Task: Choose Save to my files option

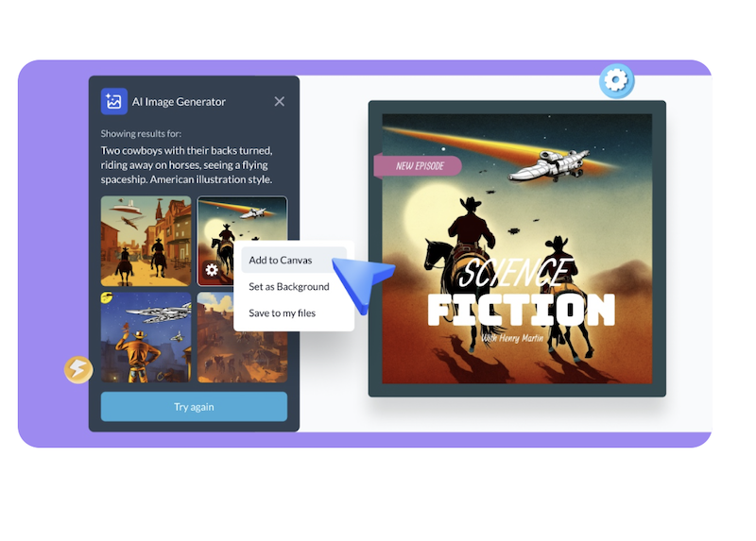Action: pos(282,313)
